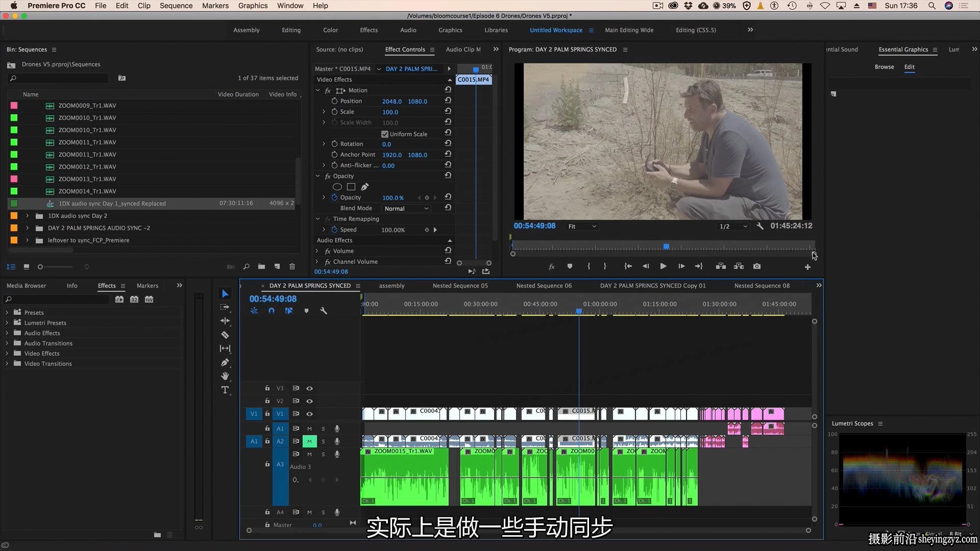Reset the Position parameter
Image resolution: width=980 pixels, height=551 pixels.
(x=448, y=101)
